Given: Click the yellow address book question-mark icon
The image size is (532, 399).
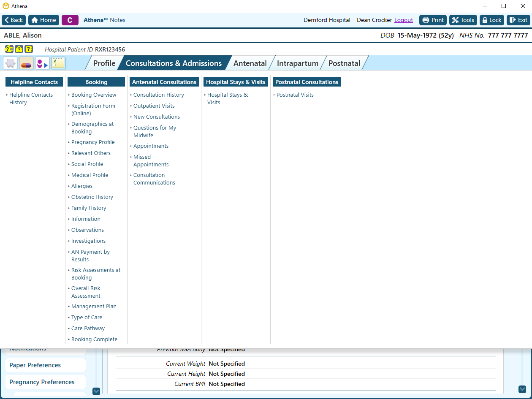Looking at the screenshot, I should pos(28,49).
